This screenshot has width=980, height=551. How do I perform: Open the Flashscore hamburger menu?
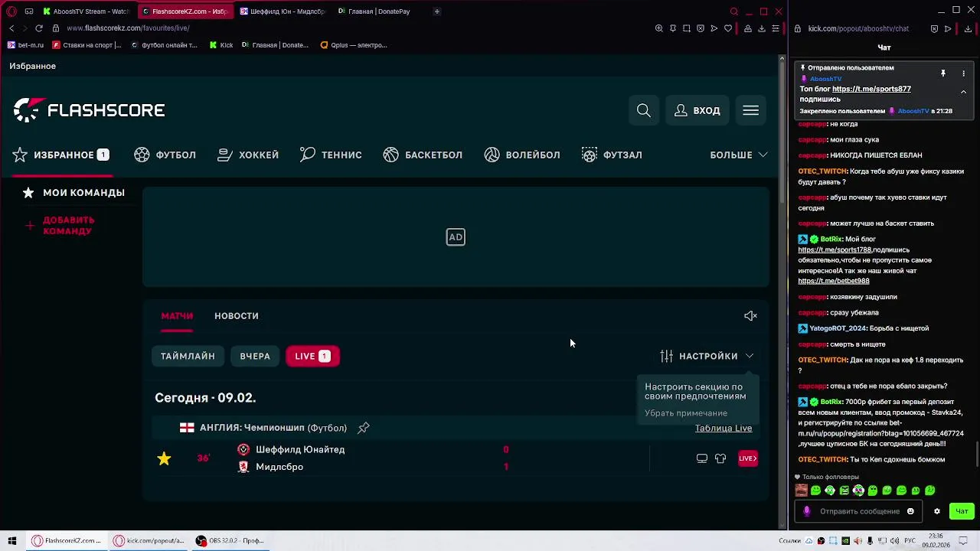coord(750,111)
